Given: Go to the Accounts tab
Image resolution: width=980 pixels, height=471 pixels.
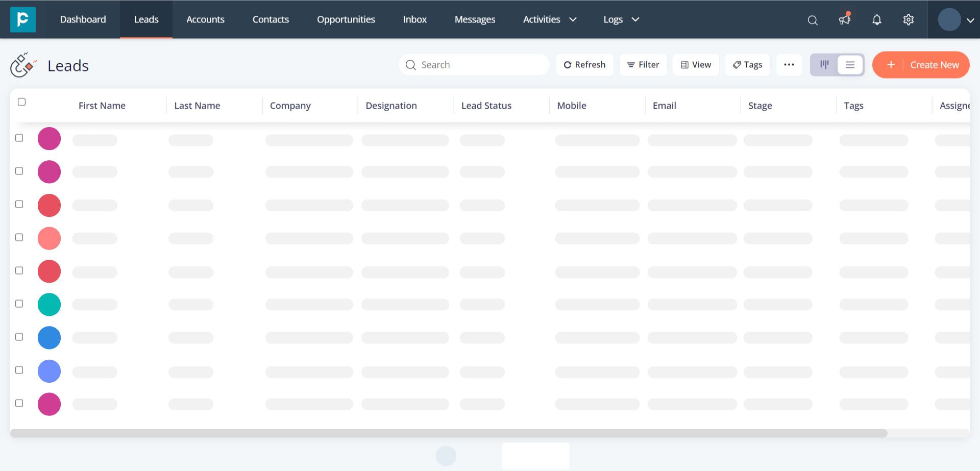Looking at the screenshot, I should (205, 19).
